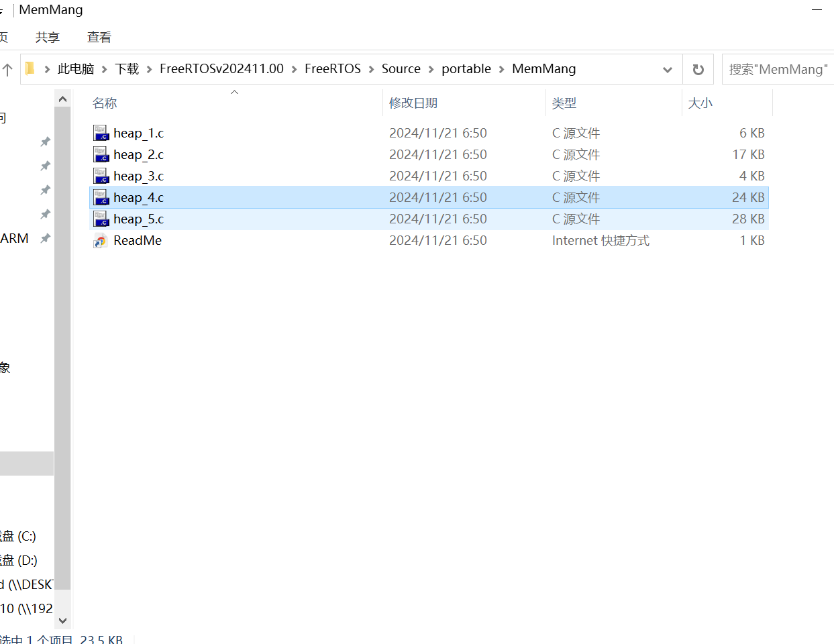Image resolution: width=834 pixels, height=644 pixels.
Task: Navigate to FreeRTOSv202411.00 in the breadcrumb
Action: (221, 68)
